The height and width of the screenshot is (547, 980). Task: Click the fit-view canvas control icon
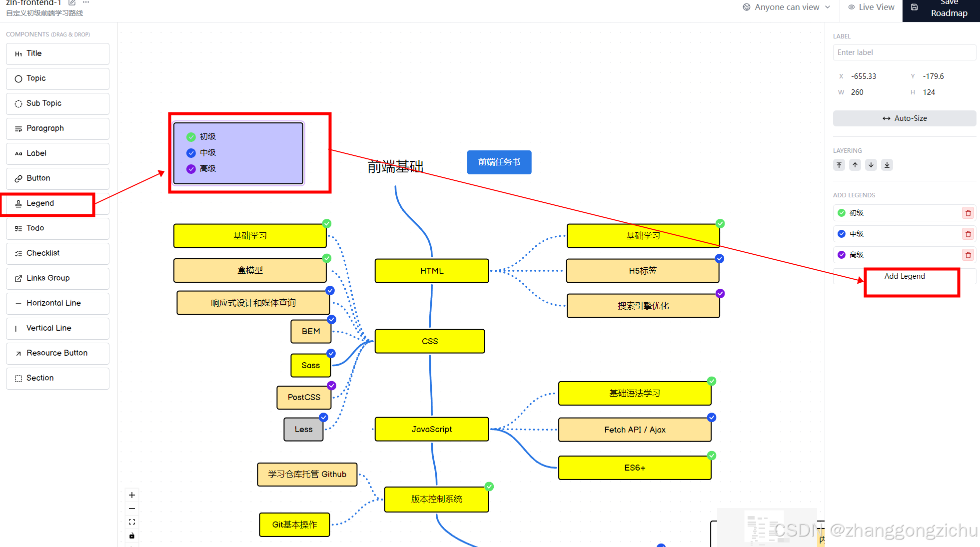132,522
